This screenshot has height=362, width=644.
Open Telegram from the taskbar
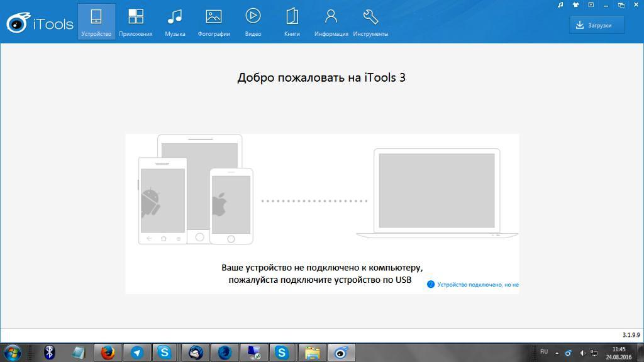pos(136,353)
